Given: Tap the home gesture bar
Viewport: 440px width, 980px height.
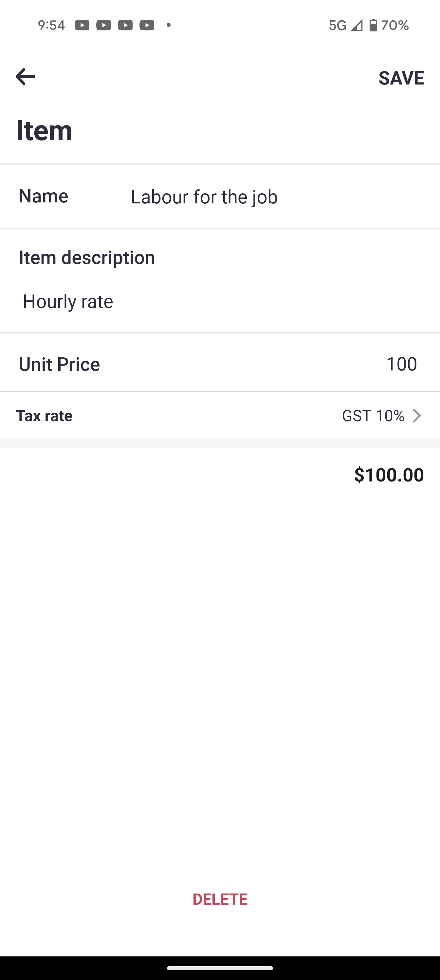Looking at the screenshot, I should (x=220, y=968).
